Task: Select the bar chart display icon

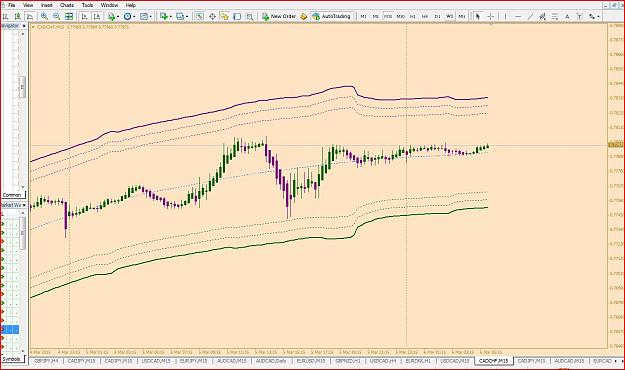Action: click(6, 16)
